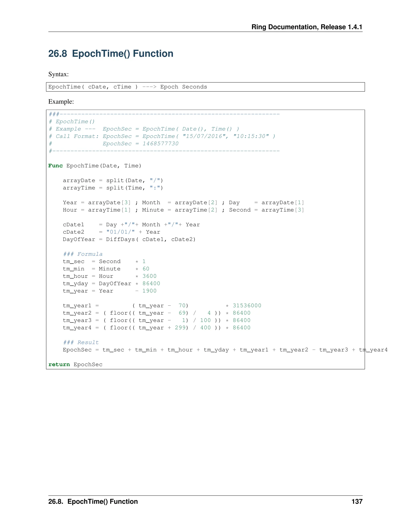Click the number 1900 in tm_year line

point(149,291)
